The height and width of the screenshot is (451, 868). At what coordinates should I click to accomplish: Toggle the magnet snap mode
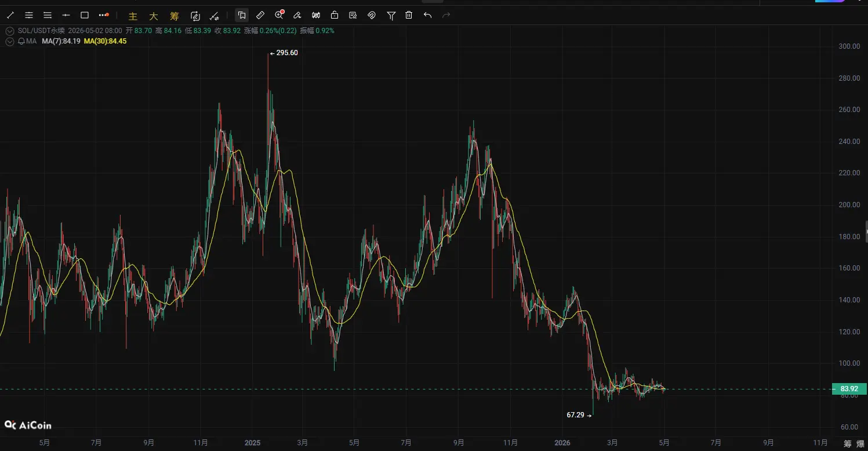(x=372, y=15)
